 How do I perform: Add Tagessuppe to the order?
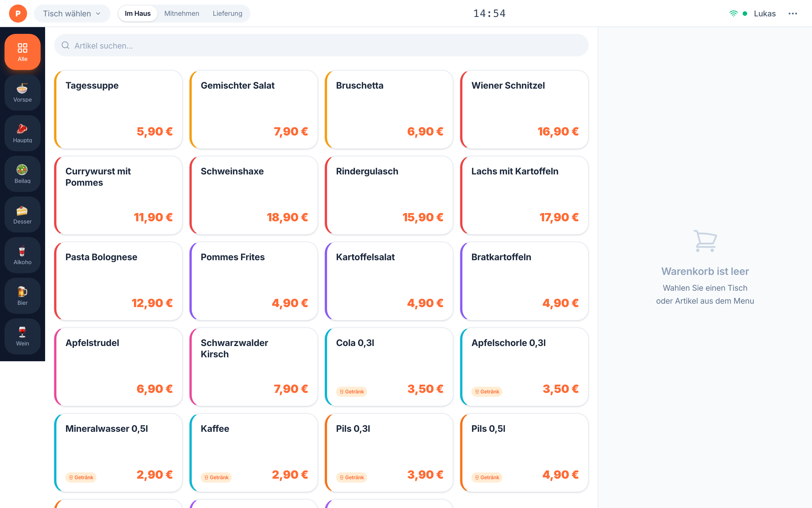tap(118, 110)
